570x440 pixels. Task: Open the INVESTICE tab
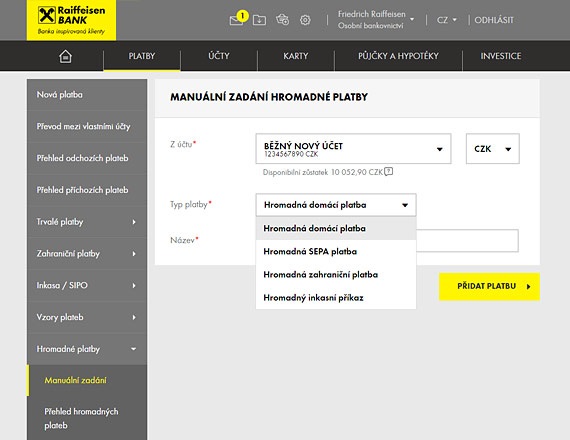coord(501,56)
